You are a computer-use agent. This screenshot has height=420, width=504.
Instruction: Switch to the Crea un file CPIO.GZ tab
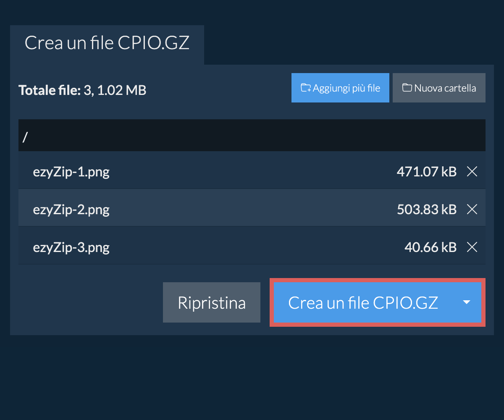click(x=107, y=44)
